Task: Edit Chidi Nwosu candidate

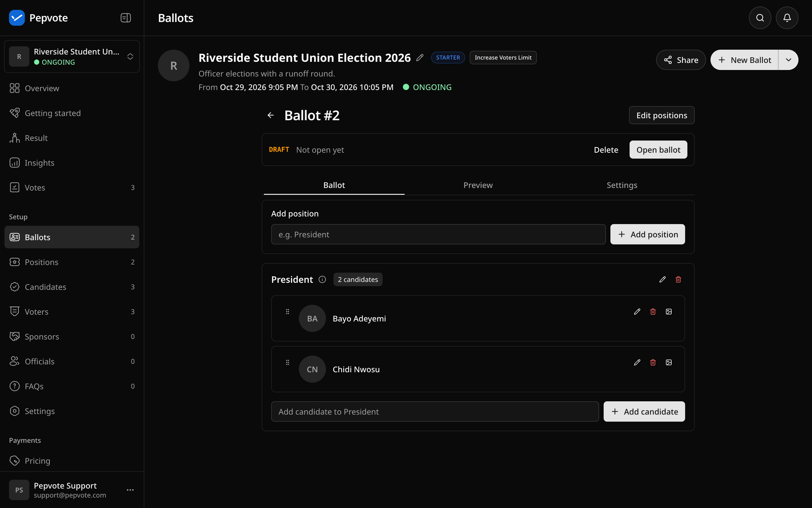Action: tap(637, 363)
